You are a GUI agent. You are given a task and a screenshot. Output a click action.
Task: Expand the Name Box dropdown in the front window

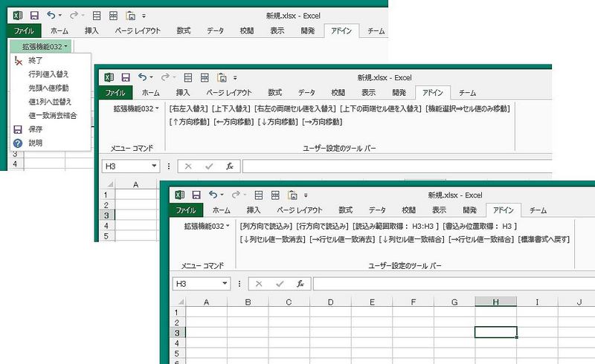click(226, 284)
